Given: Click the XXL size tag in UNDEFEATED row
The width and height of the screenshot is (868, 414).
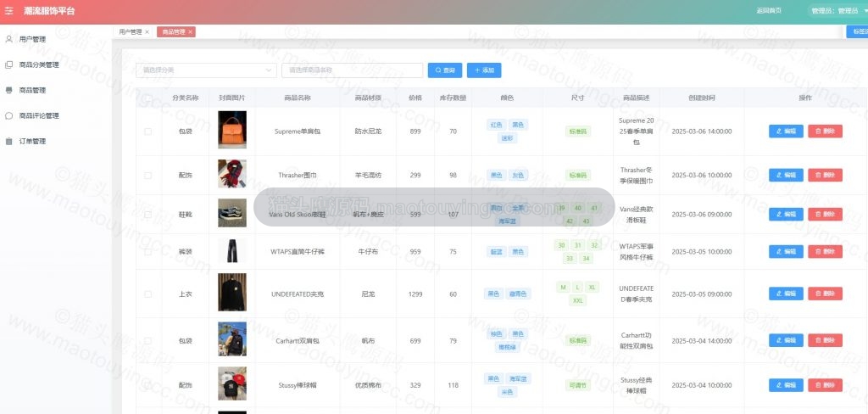Looking at the screenshot, I should 578,300.
